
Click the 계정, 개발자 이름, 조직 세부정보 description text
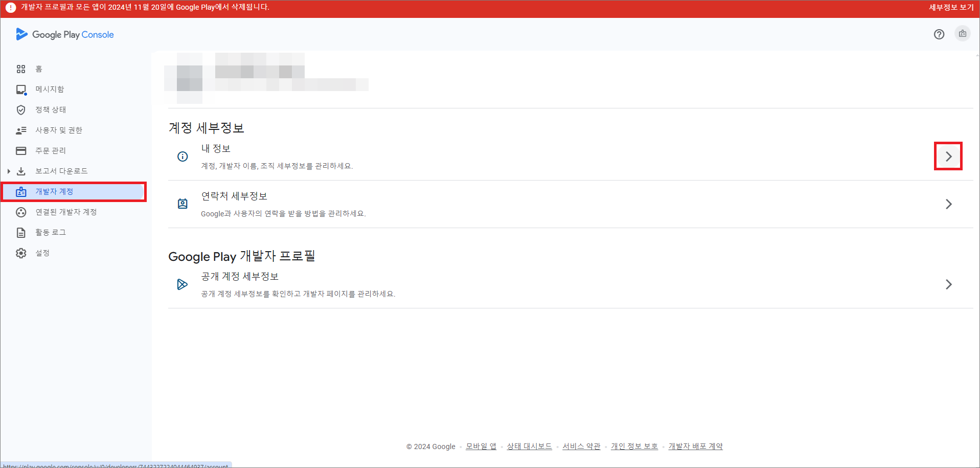point(277,166)
